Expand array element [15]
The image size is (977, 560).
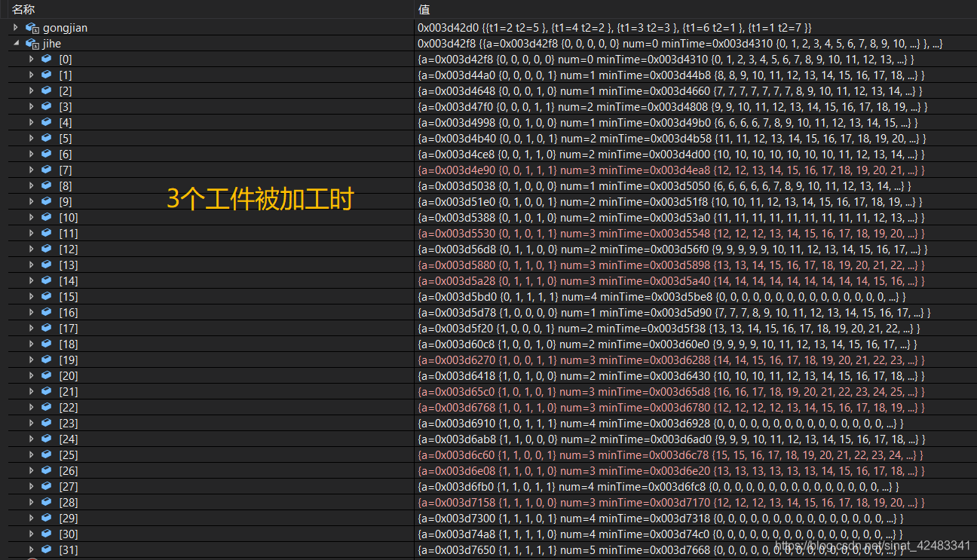point(31,296)
